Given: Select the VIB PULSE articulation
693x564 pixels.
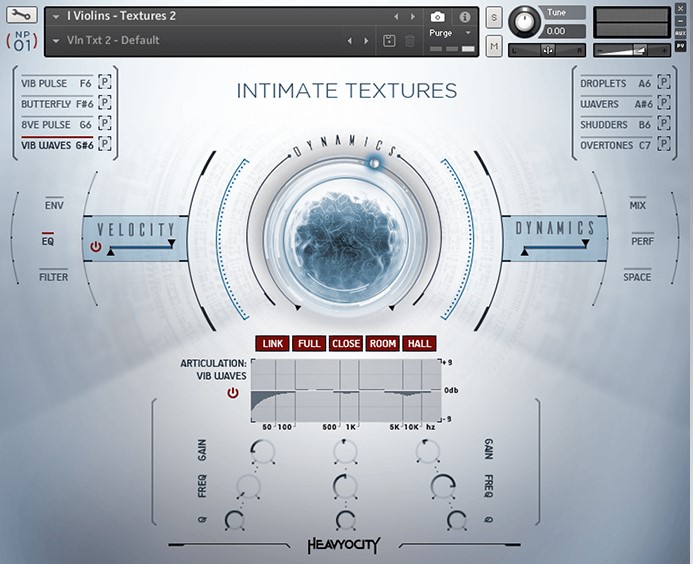Looking at the screenshot, I should 57,83.
